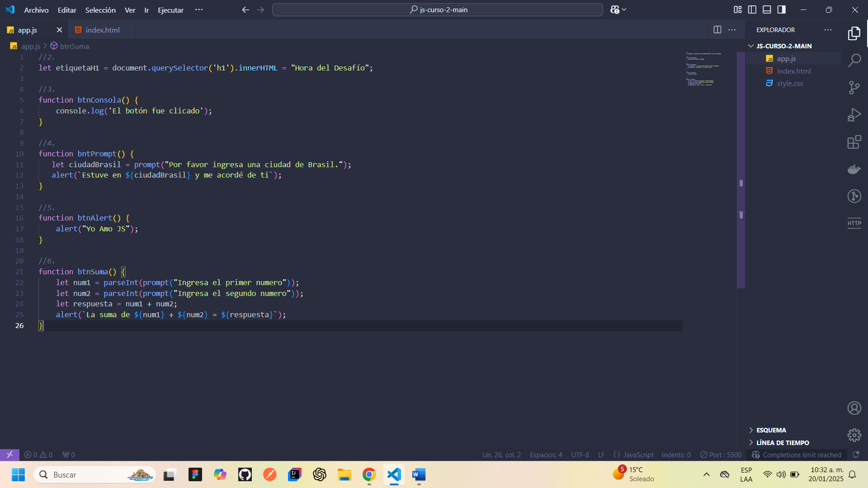Click the js-curso-2-main command center search
This screenshot has height=488, width=868.
(437, 9)
